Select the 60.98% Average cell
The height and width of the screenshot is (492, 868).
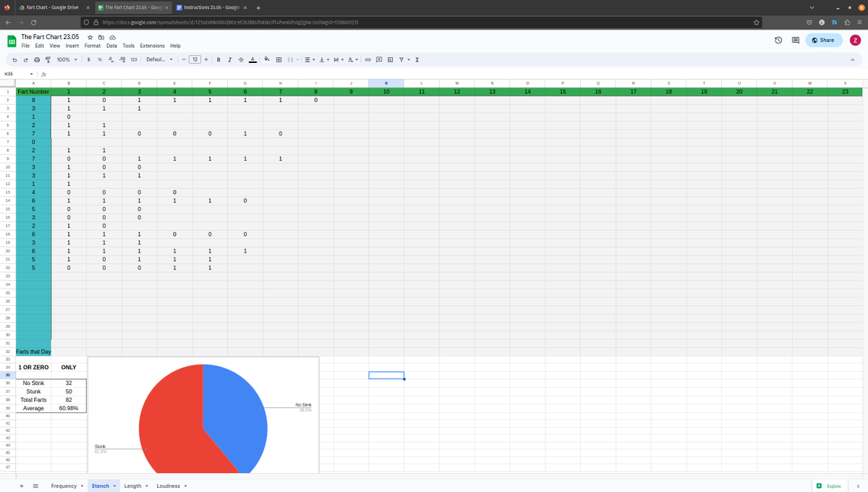coord(69,408)
